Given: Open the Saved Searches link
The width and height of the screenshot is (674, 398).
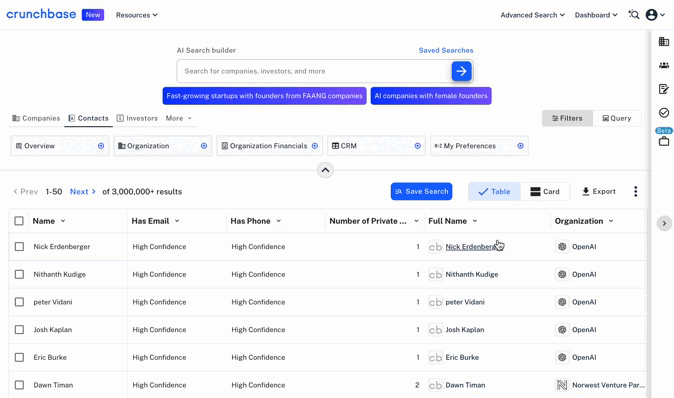Looking at the screenshot, I should click(x=446, y=50).
